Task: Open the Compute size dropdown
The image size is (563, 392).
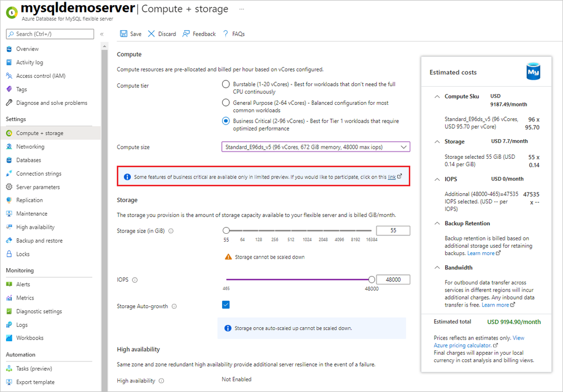Action: (x=316, y=147)
